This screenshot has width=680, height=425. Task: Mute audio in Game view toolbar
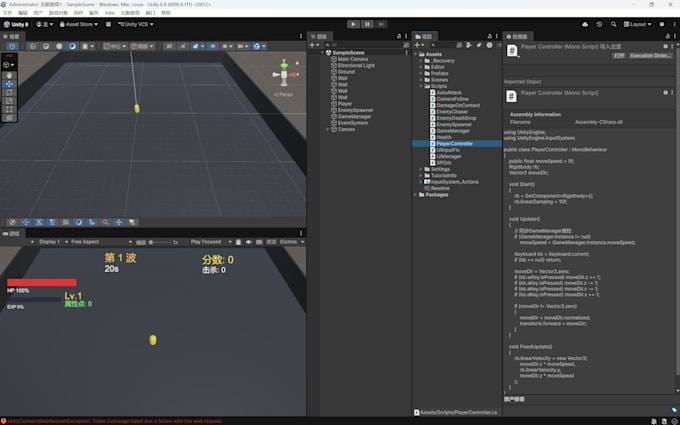[x=248, y=242]
